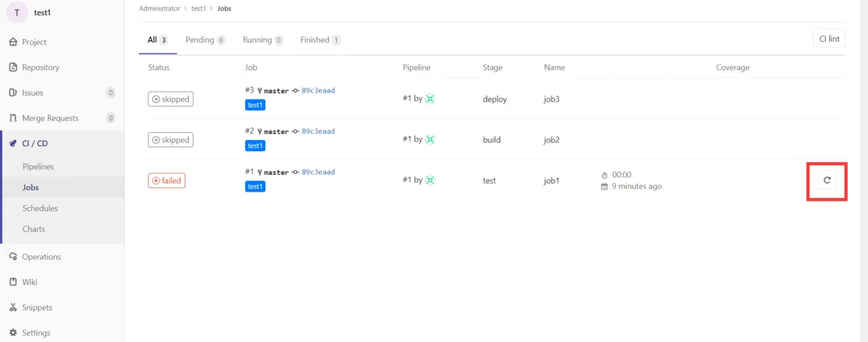This screenshot has width=868, height=342.
Task: Open Schedules in the CI/CD submenu
Action: 40,208
